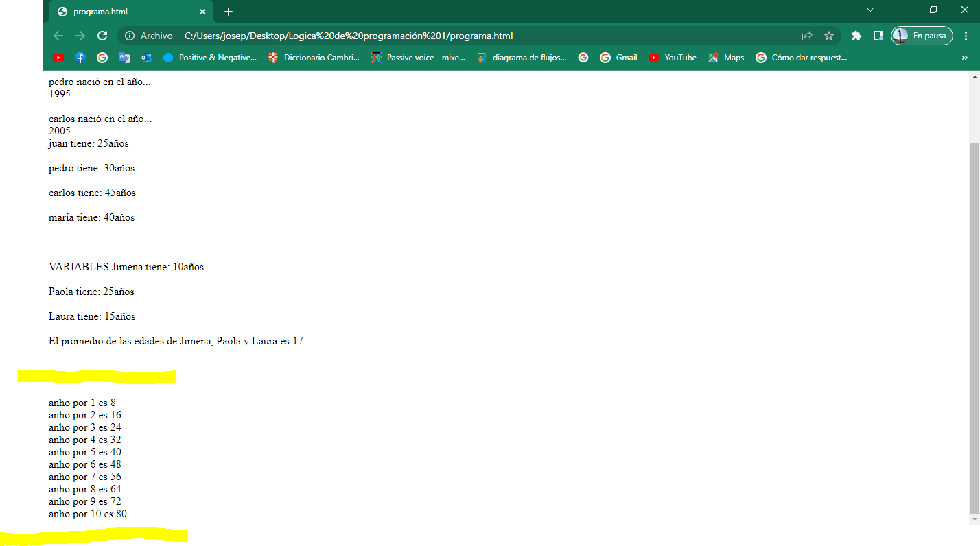The image size is (980, 546).
Task: Open the profile button labeled En pausa
Action: tap(922, 36)
